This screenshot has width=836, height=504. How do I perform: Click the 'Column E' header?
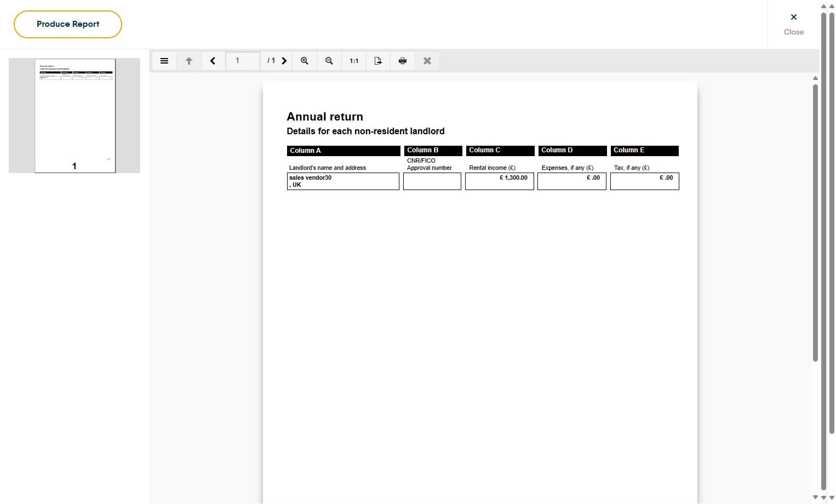click(645, 151)
